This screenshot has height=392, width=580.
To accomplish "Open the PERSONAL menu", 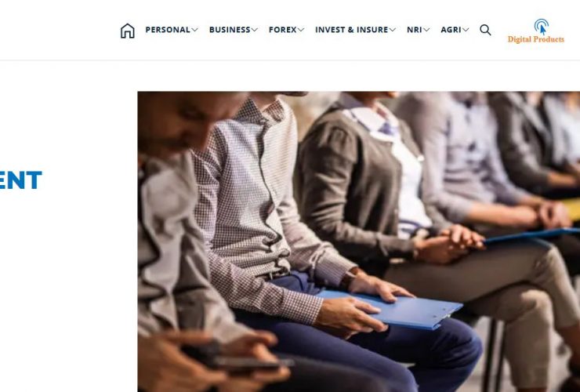I will 168,30.
